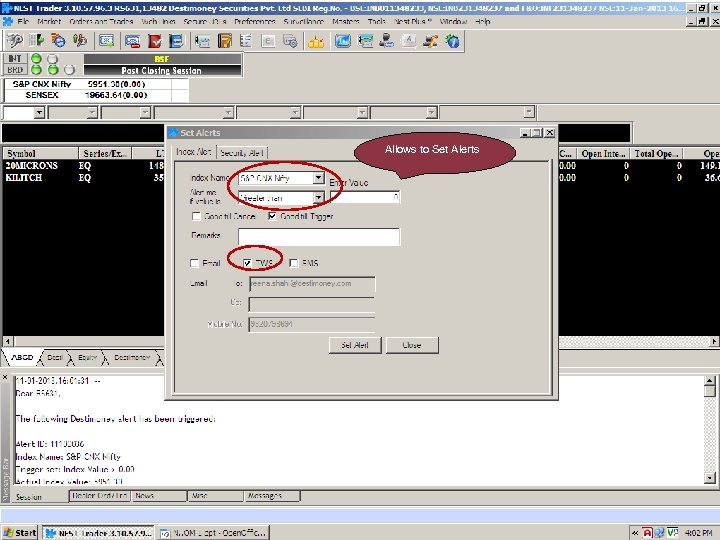Switch to OpenOffice taskbar button

[213, 533]
